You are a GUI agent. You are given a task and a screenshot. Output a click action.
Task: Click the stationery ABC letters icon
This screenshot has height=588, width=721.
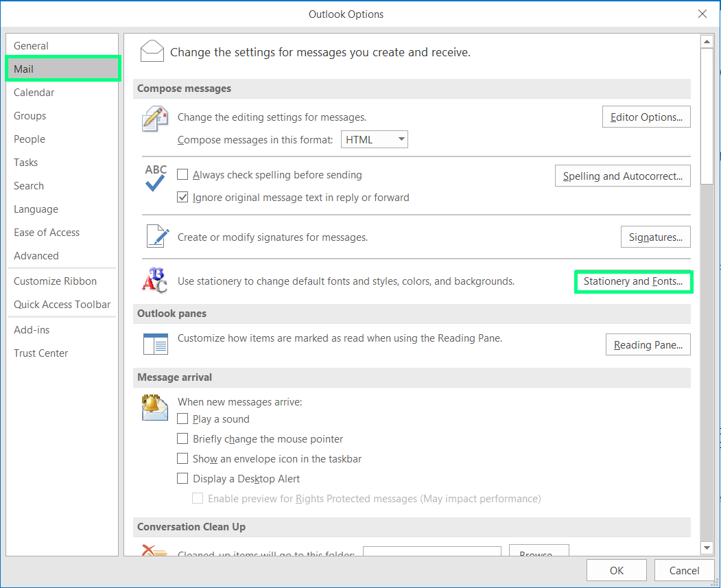(154, 280)
